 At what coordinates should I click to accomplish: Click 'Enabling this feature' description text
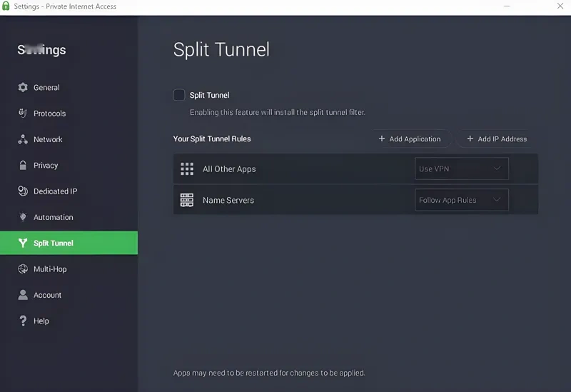tap(278, 112)
